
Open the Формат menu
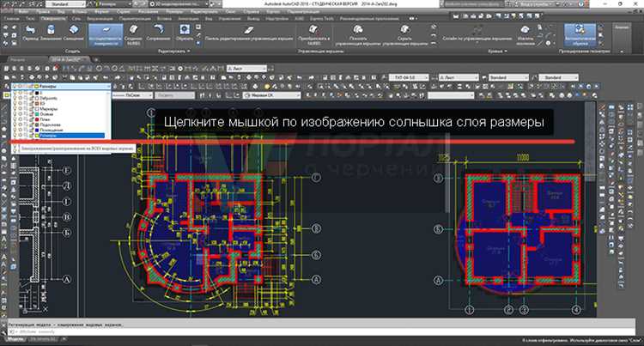click(x=101, y=12)
